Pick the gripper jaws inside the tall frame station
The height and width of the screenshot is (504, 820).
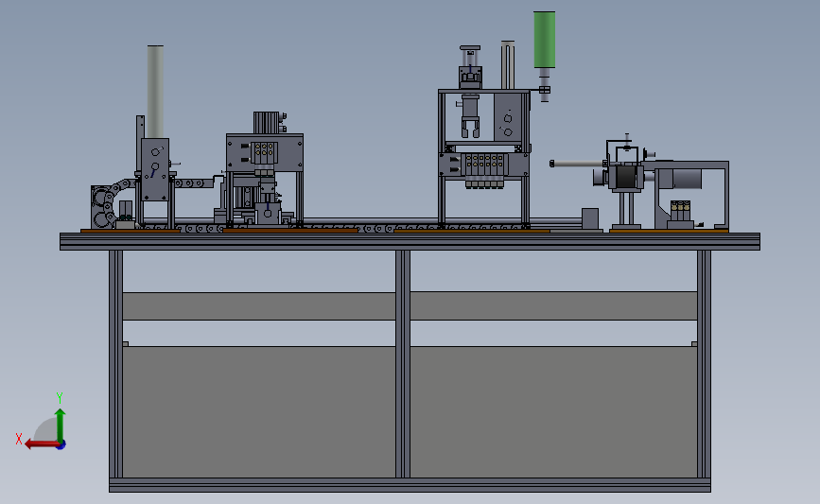tap(470, 128)
